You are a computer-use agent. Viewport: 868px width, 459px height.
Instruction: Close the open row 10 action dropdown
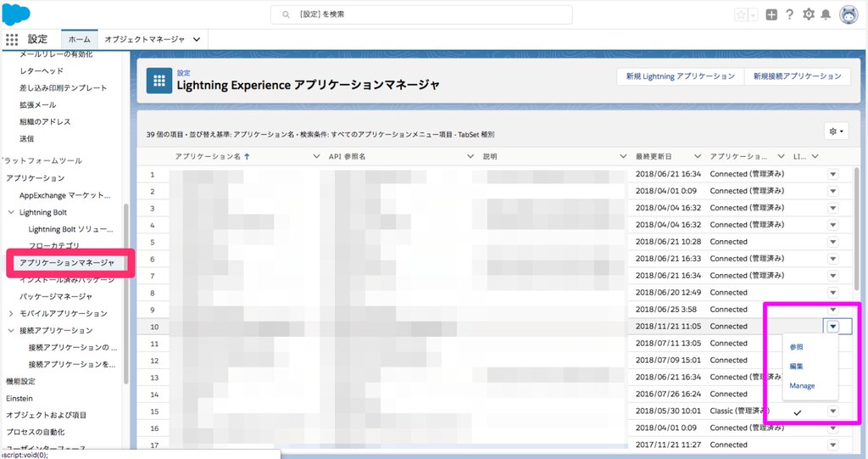[x=832, y=327]
